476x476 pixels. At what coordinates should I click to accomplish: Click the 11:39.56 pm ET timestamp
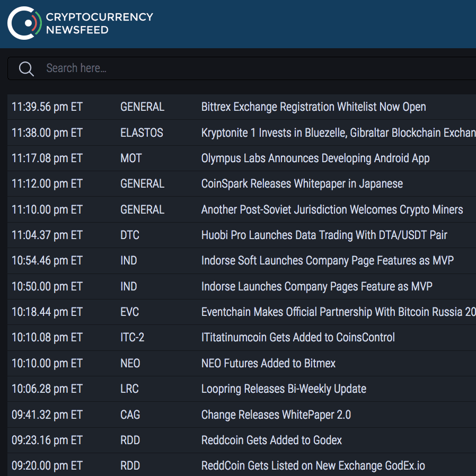(47, 107)
